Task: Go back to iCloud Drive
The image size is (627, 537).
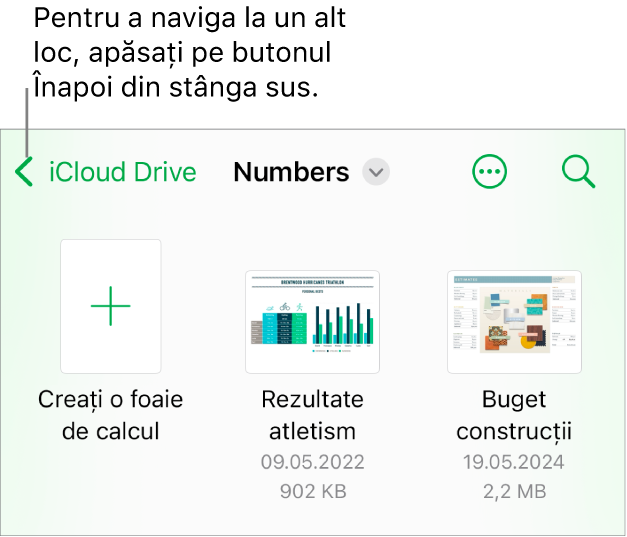Action: [122, 172]
